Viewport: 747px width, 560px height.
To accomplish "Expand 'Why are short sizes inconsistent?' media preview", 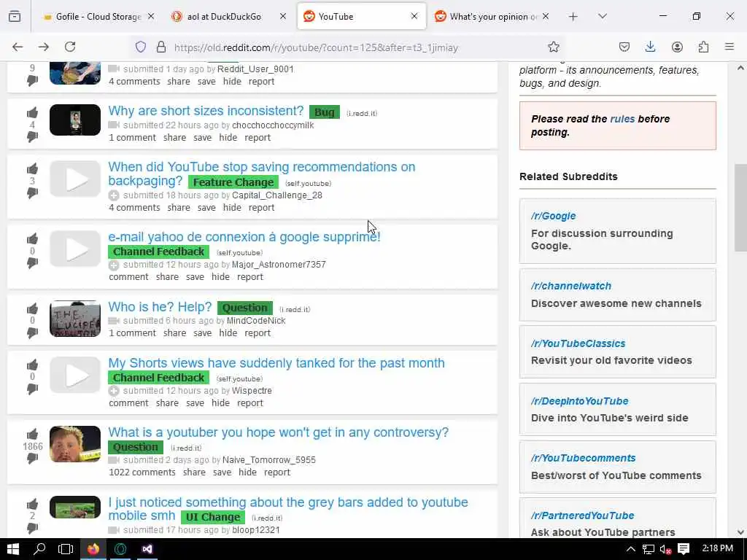I will pos(113,125).
